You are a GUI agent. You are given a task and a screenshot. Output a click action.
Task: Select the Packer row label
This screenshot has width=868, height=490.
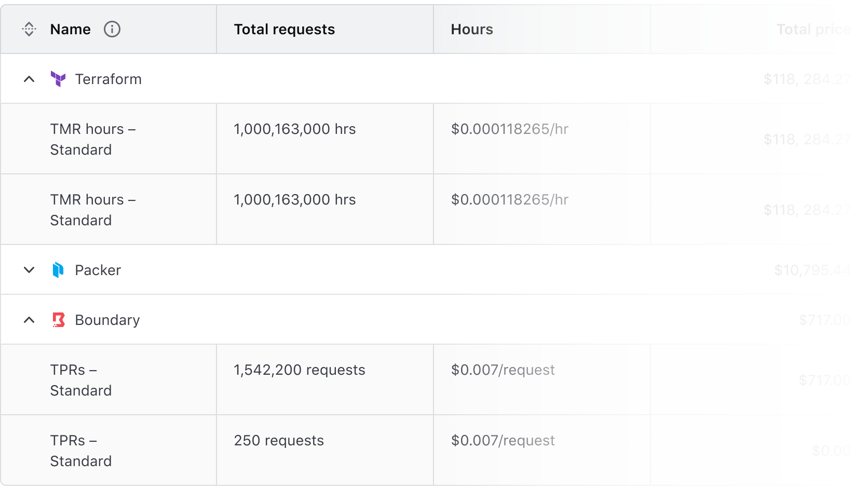point(98,270)
